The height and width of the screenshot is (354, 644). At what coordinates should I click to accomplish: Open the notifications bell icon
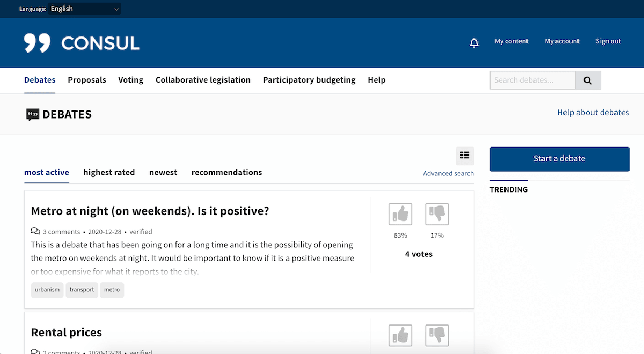pyautogui.click(x=474, y=42)
